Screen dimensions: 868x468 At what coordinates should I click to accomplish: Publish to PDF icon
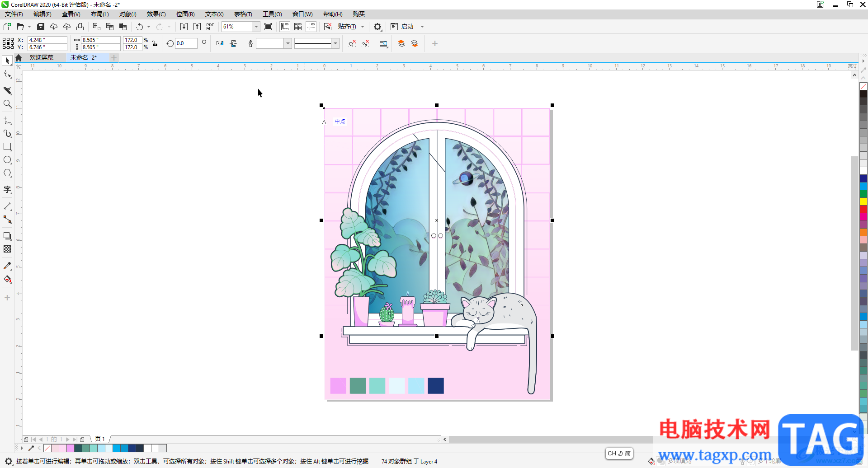210,27
